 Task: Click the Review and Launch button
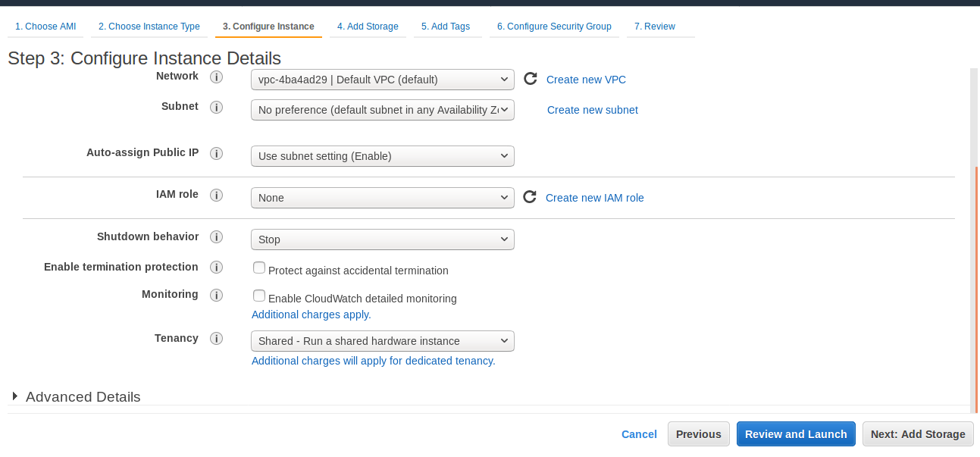pyautogui.click(x=796, y=434)
